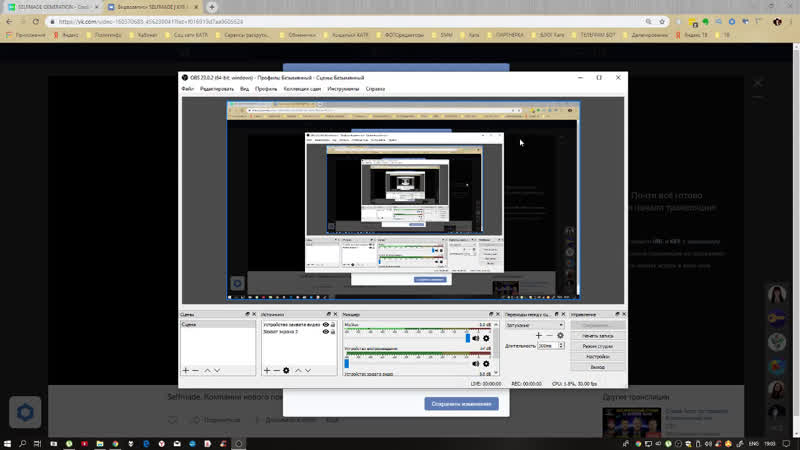Open OBS View menu
The height and width of the screenshot is (450, 800).
click(244, 89)
